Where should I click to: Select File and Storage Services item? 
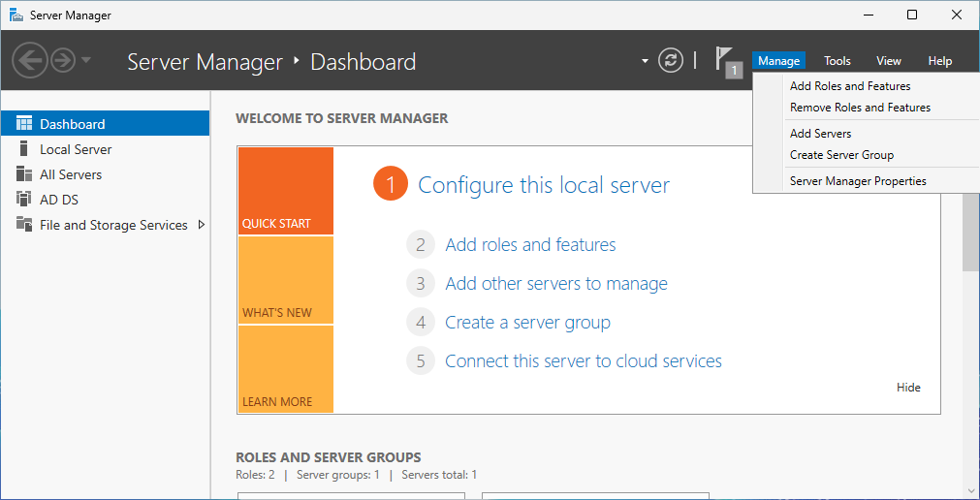click(105, 225)
